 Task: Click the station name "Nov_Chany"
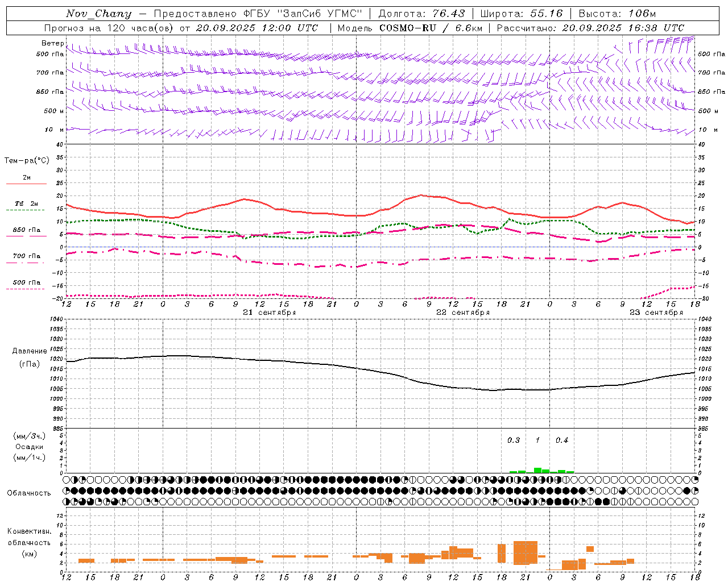click(x=98, y=14)
